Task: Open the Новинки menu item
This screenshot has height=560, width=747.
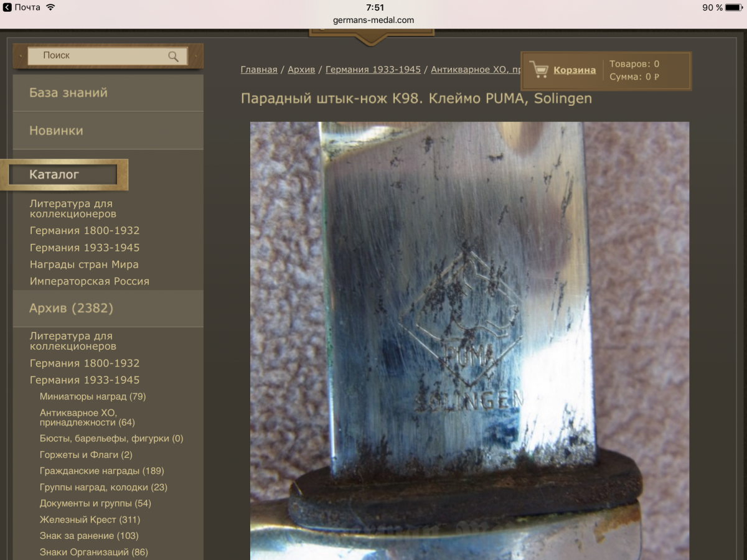Action: click(108, 131)
